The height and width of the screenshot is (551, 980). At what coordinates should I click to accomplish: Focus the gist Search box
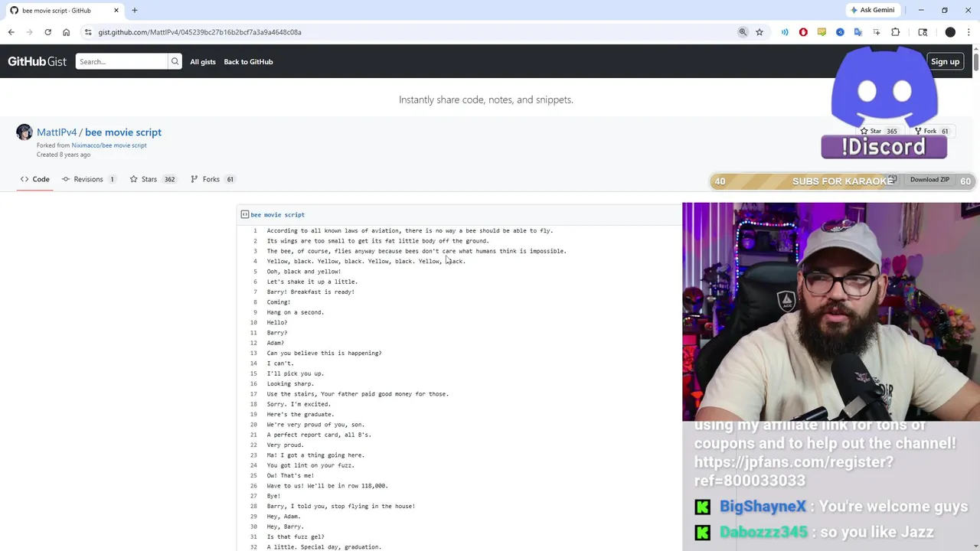click(121, 61)
